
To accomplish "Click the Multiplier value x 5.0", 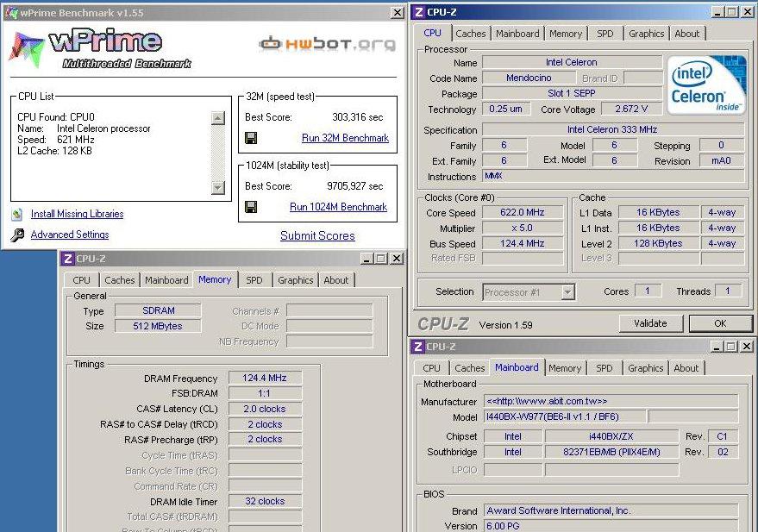I will pos(523,228).
